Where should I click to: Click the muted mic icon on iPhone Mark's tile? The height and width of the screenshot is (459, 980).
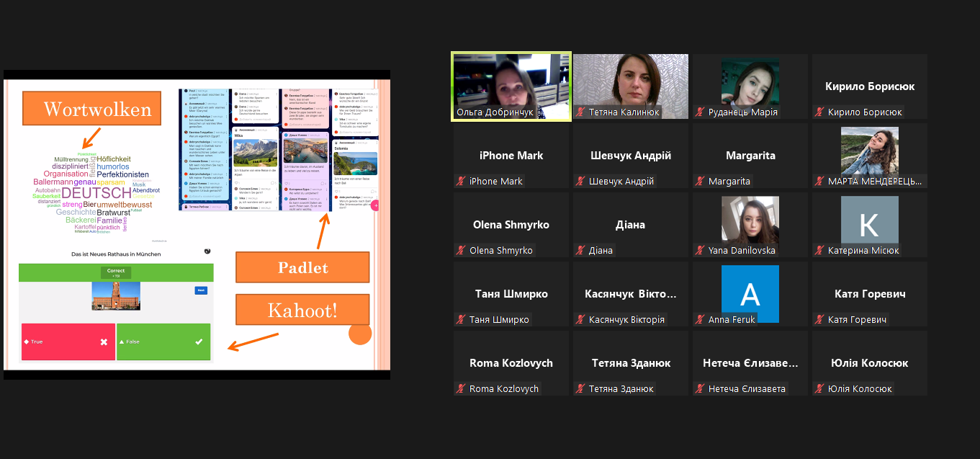[x=461, y=182]
